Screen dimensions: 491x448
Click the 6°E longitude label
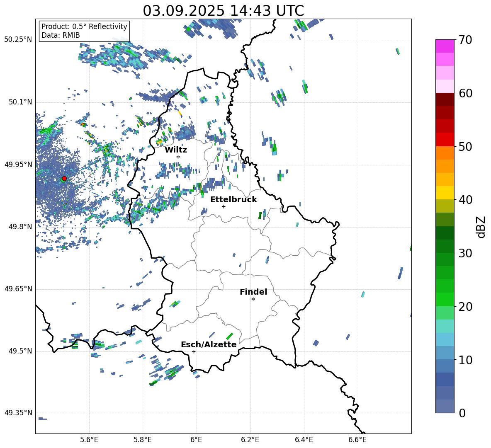point(196,440)
